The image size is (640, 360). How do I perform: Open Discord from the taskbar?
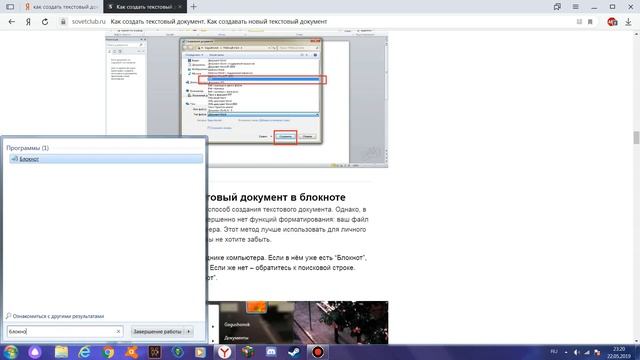coord(271,352)
